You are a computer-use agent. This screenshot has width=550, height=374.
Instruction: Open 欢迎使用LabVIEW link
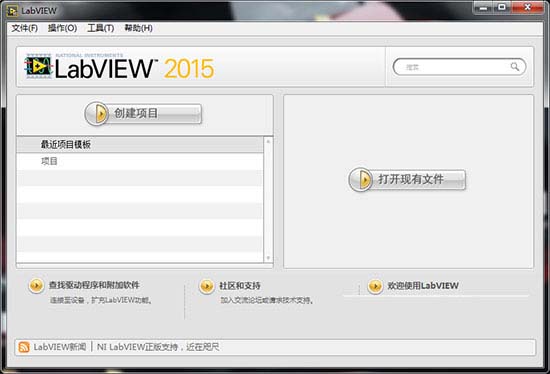point(423,286)
